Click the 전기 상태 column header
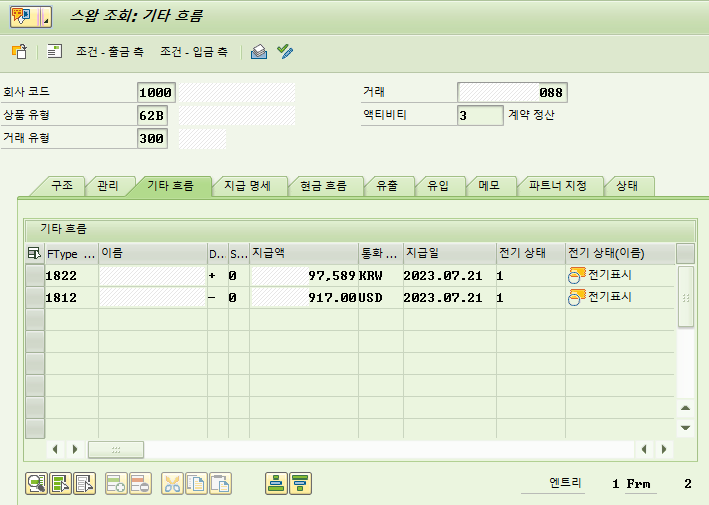This screenshot has height=505, width=709. 531,254
